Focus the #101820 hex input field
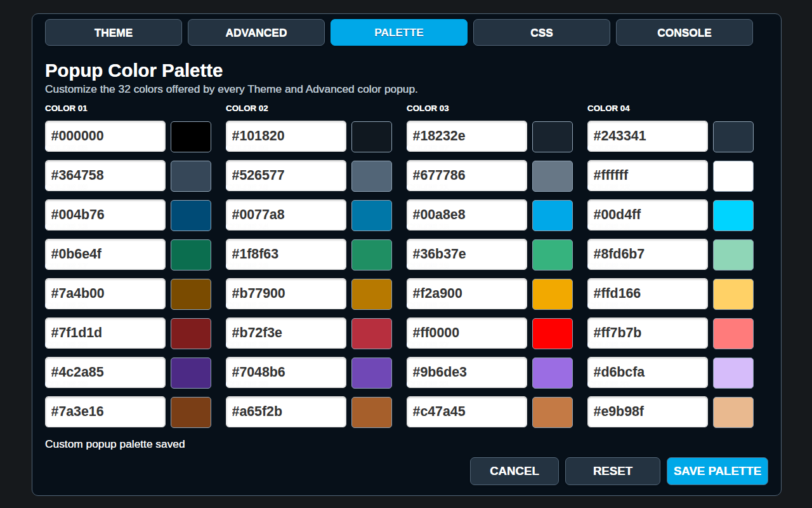Screen dimensions: 812x508 click(x=286, y=137)
